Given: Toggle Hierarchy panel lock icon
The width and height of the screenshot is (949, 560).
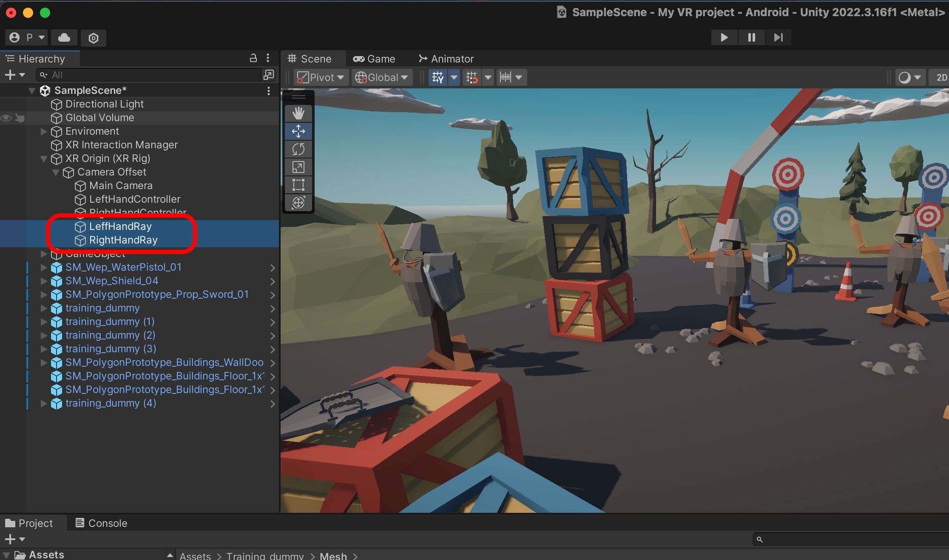Looking at the screenshot, I should pyautogui.click(x=253, y=58).
